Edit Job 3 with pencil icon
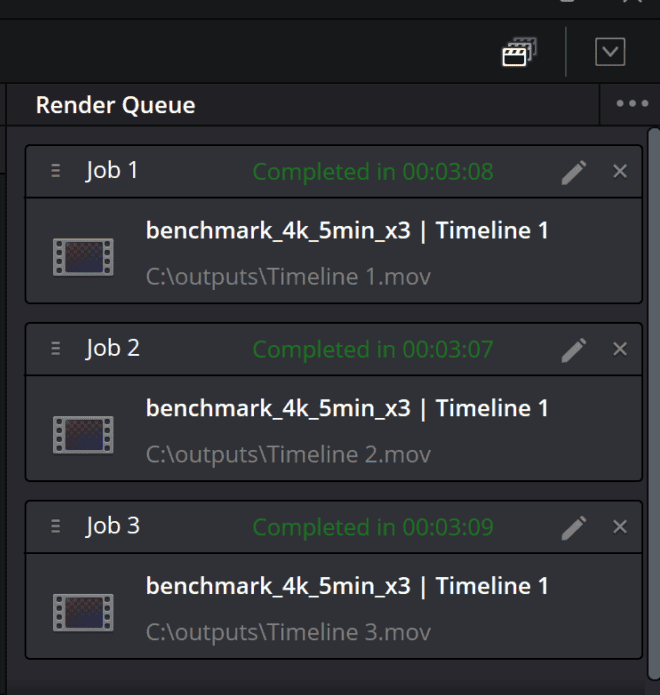Image resolution: width=660 pixels, height=695 pixels. point(574,527)
